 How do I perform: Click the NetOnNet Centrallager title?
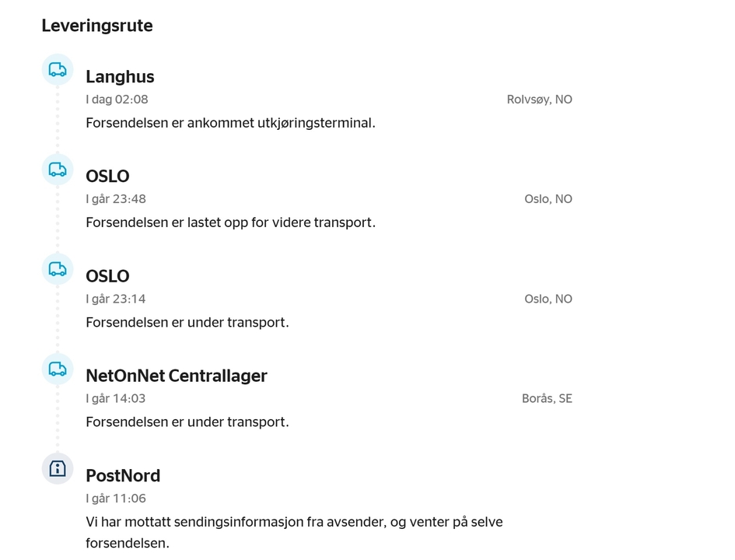[x=177, y=376]
